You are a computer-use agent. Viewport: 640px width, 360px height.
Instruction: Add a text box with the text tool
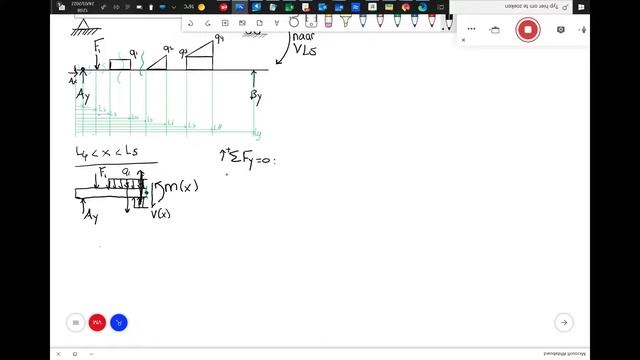tap(277, 23)
